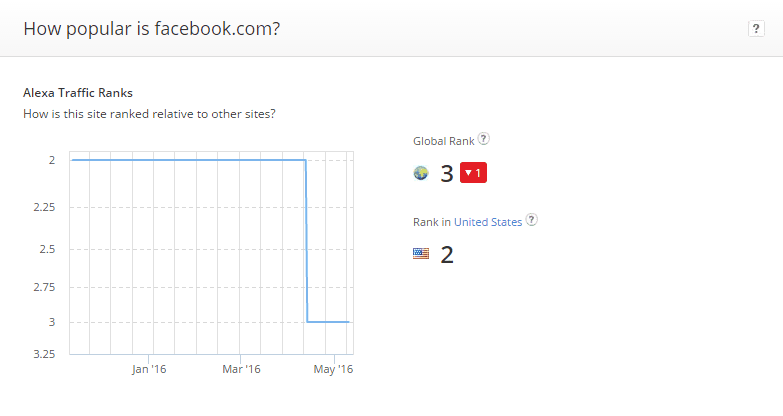
Task: Click the Alexa Traffic Ranks title
Action: tap(78, 93)
